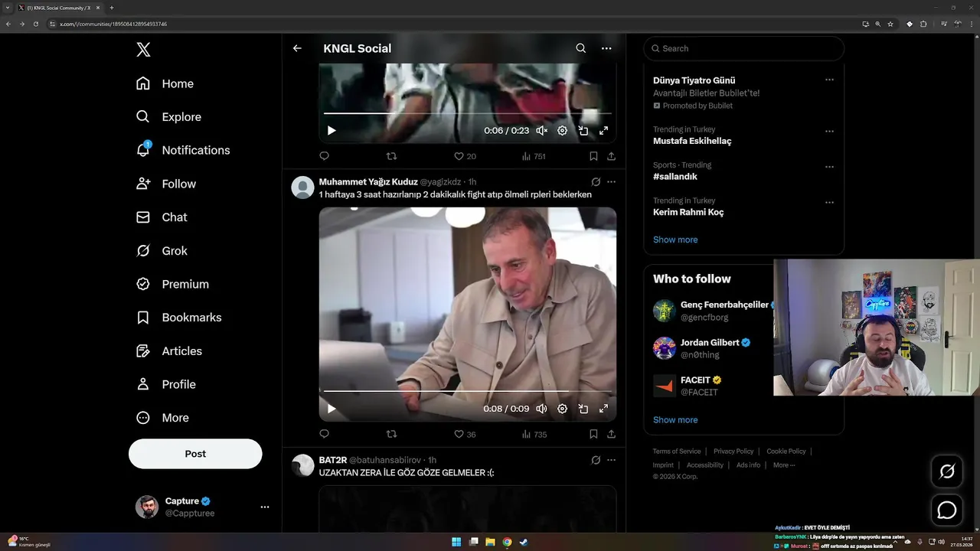The height and width of the screenshot is (551, 980).
Task: Click Windows Start button on taskbar
Action: tap(456, 542)
